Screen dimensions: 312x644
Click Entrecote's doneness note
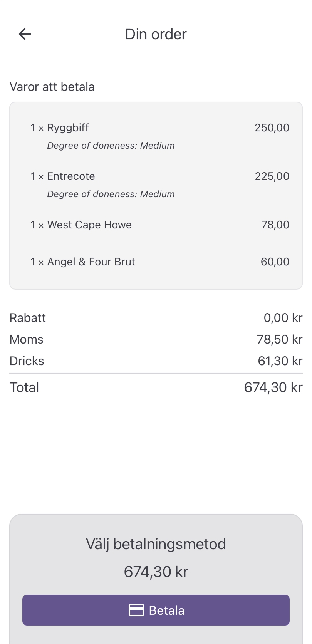[111, 194]
